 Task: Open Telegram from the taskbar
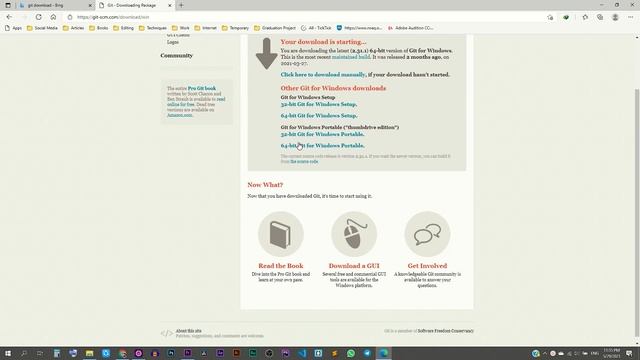coord(367,353)
